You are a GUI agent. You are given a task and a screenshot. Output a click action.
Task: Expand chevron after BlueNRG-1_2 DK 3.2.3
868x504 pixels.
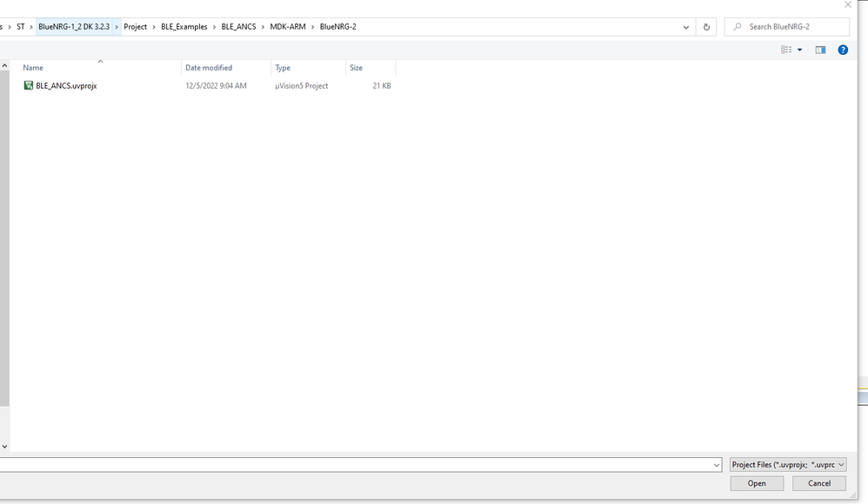pos(117,27)
